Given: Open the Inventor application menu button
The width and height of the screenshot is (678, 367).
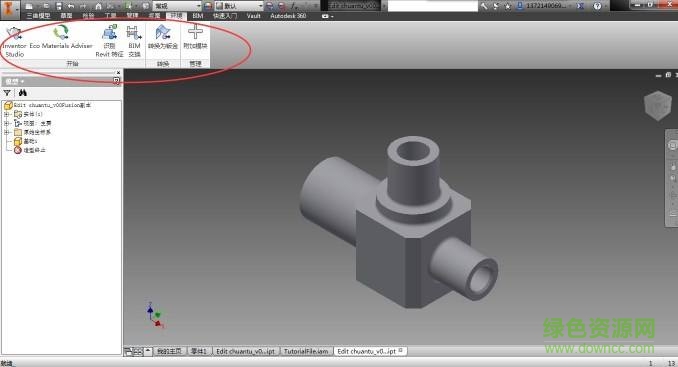Looking at the screenshot, I should tap(9, 9).
